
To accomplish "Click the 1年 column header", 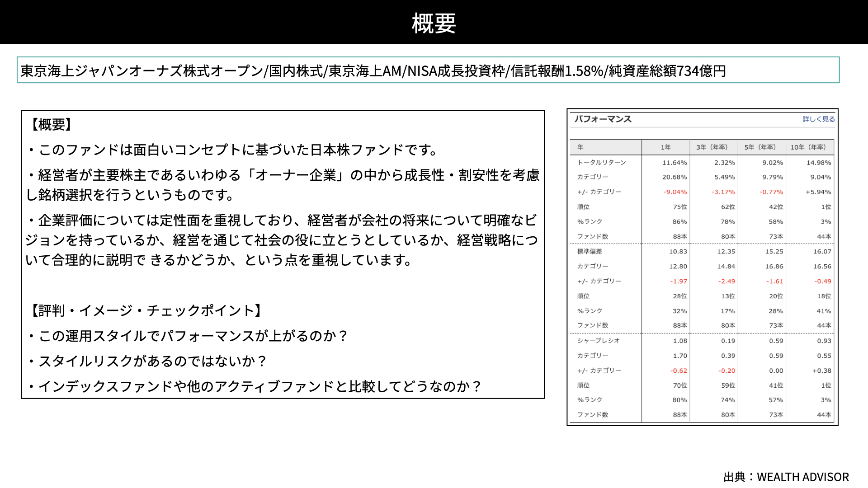I will [665, 147].
